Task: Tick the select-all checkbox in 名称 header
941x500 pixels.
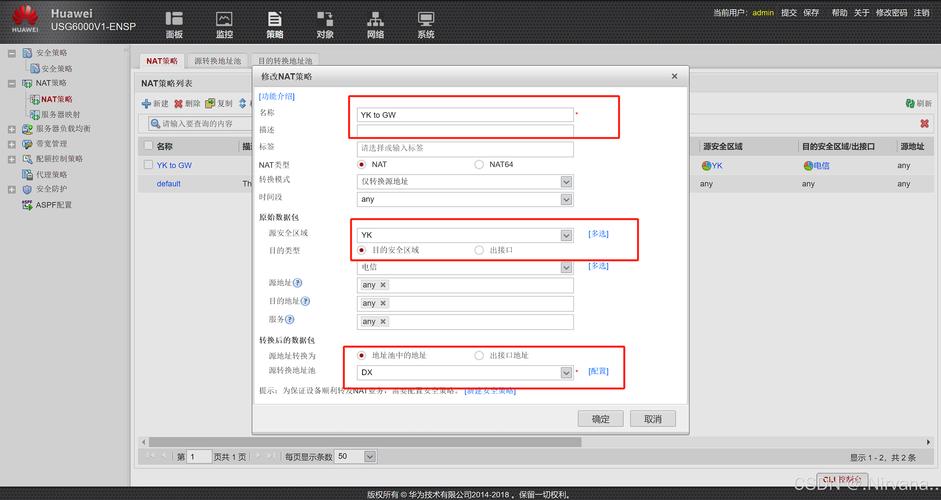Action: (x=148, y=146)
